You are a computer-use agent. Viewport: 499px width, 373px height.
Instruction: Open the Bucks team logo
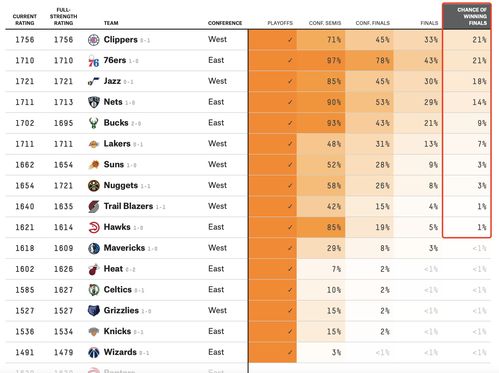tap(94, 123)
